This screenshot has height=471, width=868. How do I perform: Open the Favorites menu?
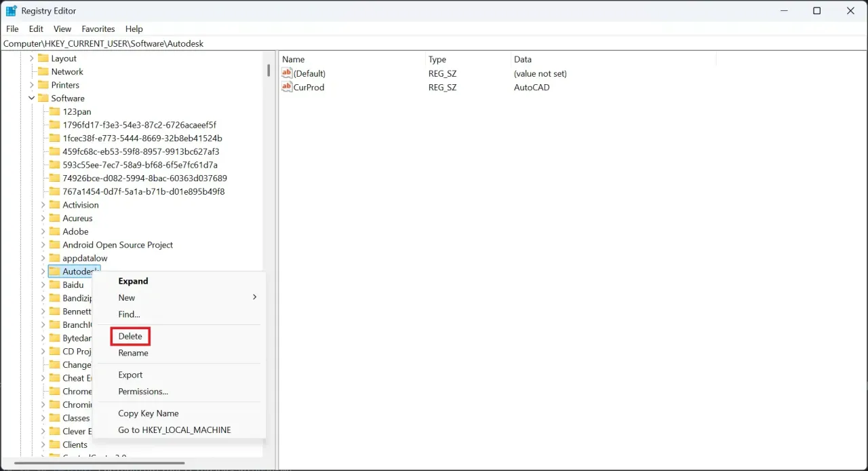click(98, 29)
